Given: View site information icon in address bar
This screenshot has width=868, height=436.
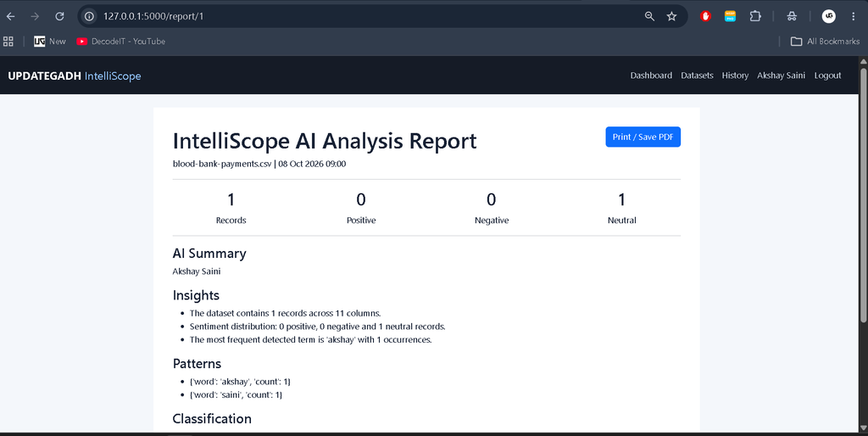Looking at the screenshot, I should (x=89, y=17).
